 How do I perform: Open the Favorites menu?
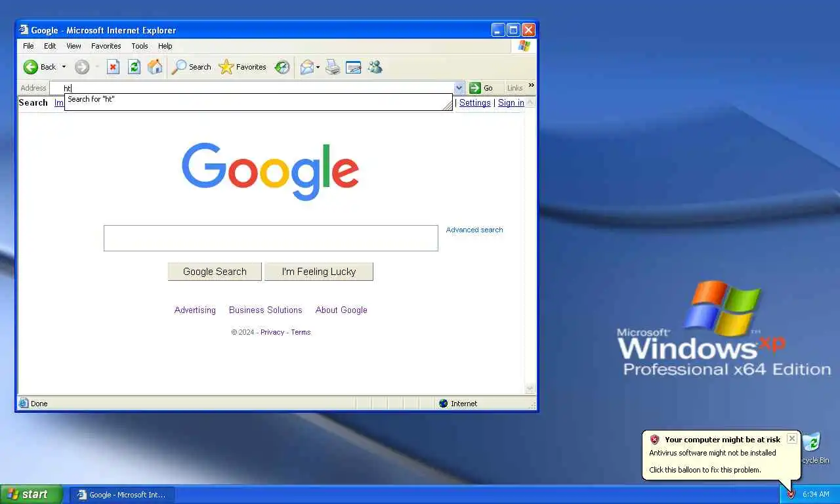pos(106,46)
